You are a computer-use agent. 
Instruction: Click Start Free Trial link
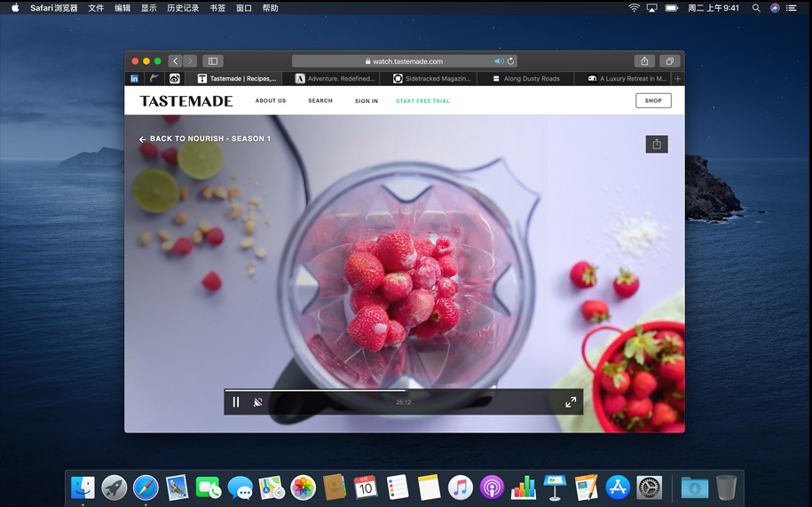pos(422,101)
